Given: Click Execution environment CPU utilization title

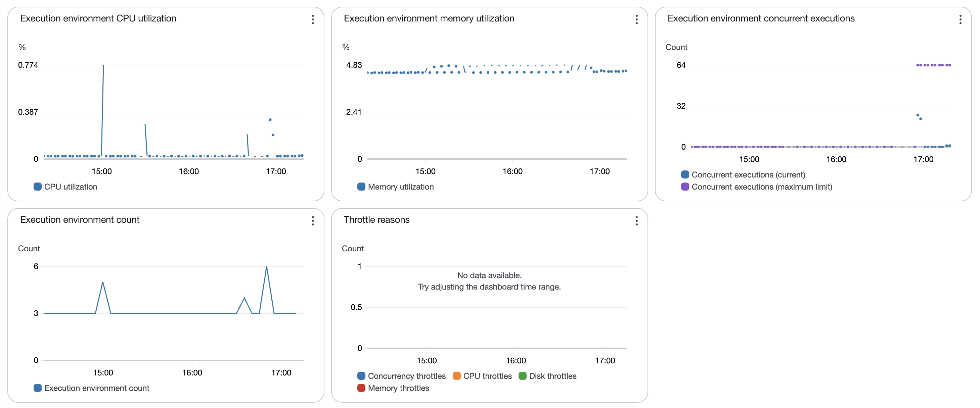Looking at the screenshot, I should pos(98,18).
